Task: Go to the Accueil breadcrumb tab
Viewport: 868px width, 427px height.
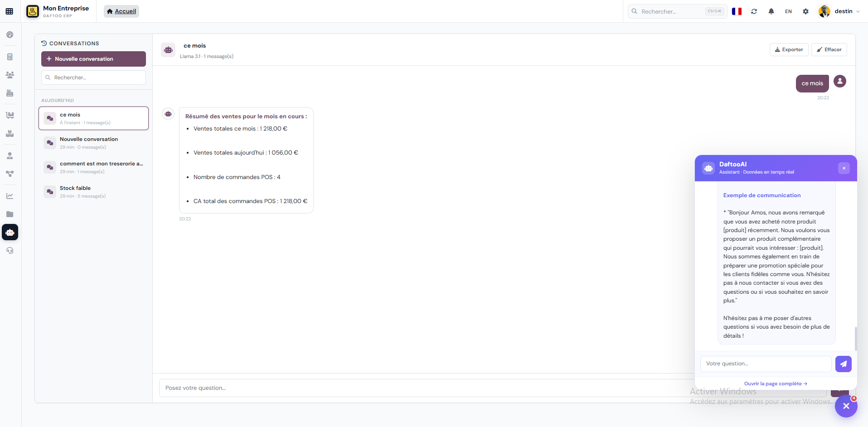Action: (x=121, y=11)
